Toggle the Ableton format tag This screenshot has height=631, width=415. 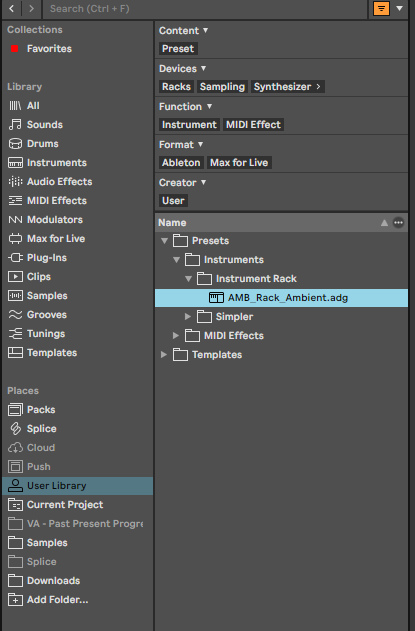point(181,163)
